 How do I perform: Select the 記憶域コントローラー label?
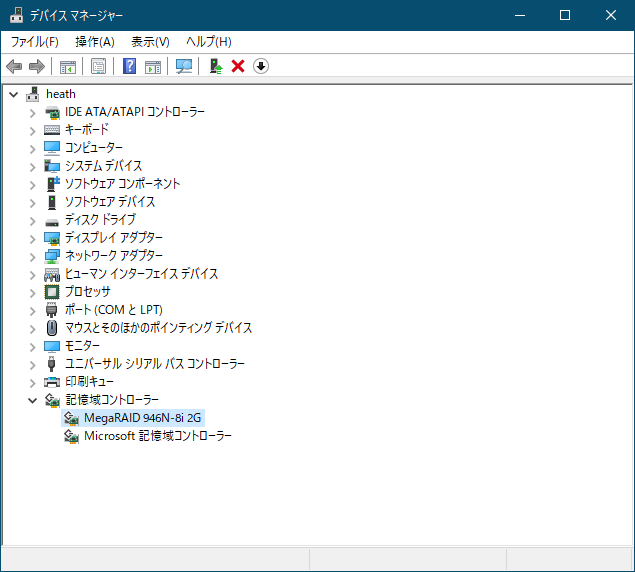point(112,400)
